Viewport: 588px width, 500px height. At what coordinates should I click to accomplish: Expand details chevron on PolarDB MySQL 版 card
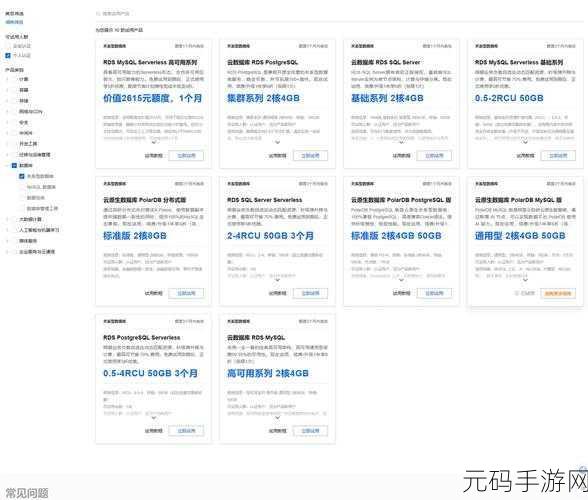coord(525,280)
